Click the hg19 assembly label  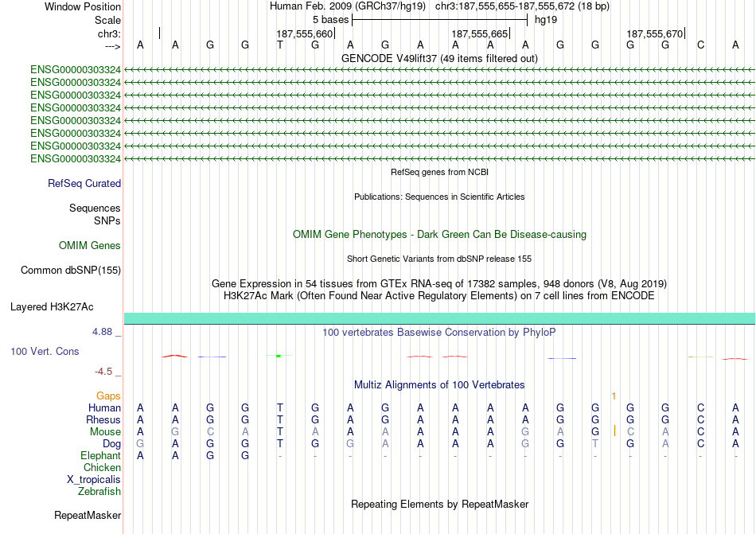point(546,20)
